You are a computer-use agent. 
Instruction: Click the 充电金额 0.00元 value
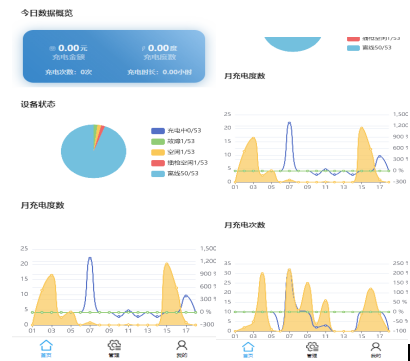[69, 48]
